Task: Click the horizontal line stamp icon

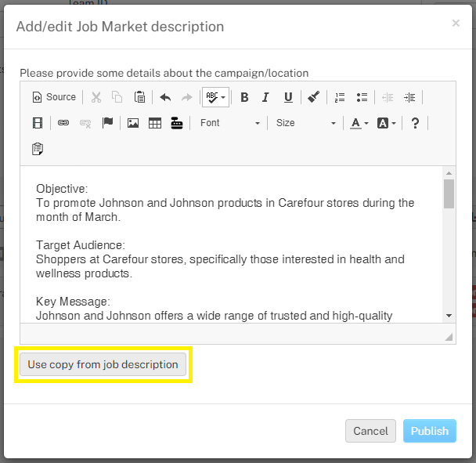Action: point(177,123)
